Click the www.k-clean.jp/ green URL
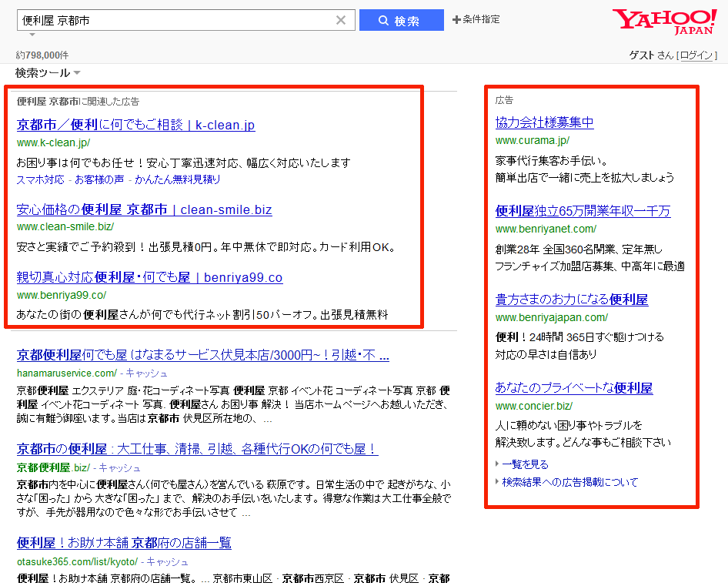This screenshot has width=728, height=586. [x=53, y=142]
